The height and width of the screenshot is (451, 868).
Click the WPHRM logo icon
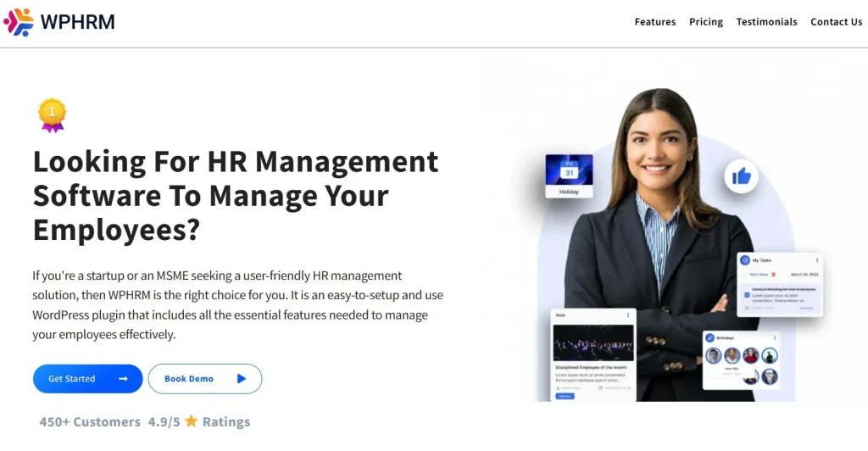pos(19,22)
